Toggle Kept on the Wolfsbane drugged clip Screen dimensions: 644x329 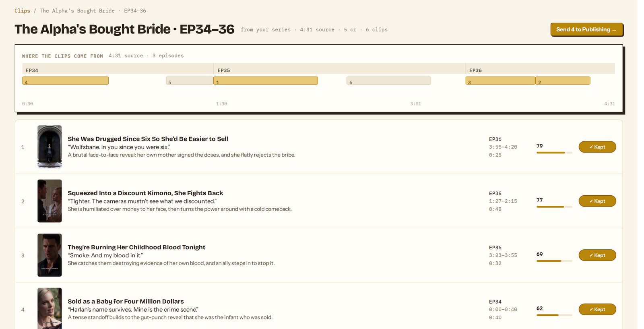(597, 147)
